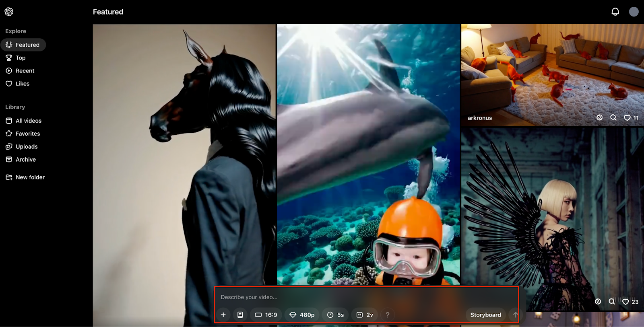Screen dimensions: 644x327
Task: Click the Describe your video input field
Action: (x=362, y=297)
